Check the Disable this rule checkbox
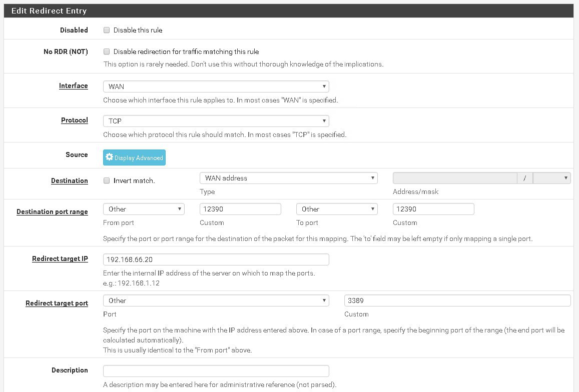This screenshot has width=579, height=392. (x=107, y=30)
